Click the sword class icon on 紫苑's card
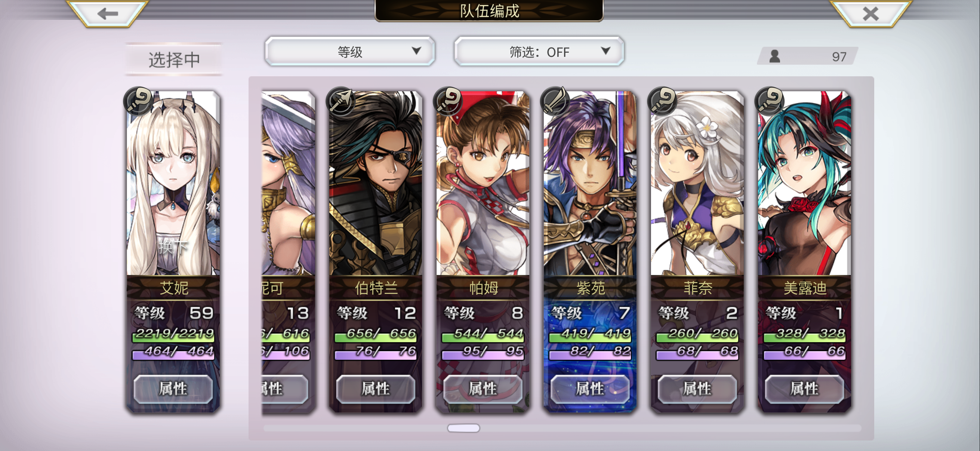980x451 pixels. point(555,101)
